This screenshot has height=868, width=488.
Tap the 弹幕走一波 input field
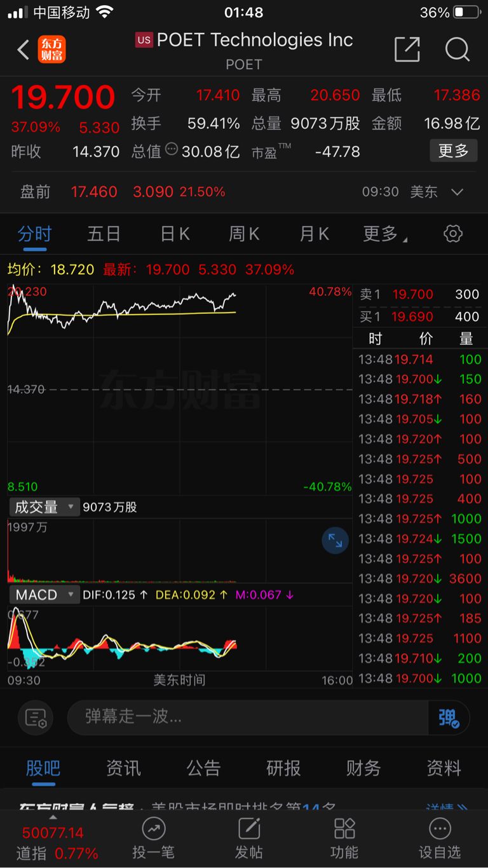(x=248, y=718)
